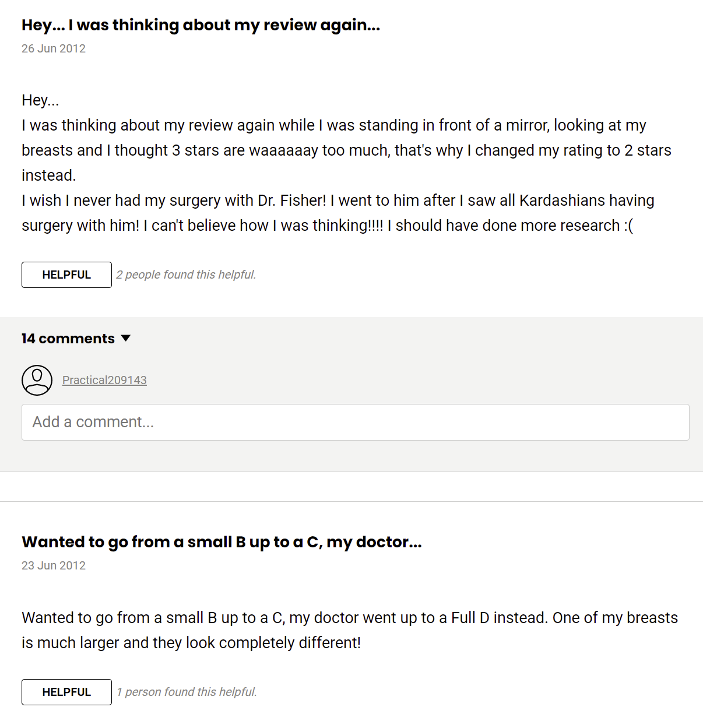The image size is (703, 728).
Task: Collapse the 14 comments heading
Action: 68,339
